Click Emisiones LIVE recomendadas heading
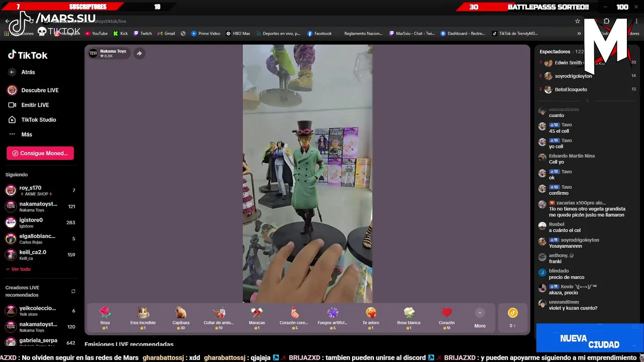This screenshot has width=644, height=362. tap(129, 344)
